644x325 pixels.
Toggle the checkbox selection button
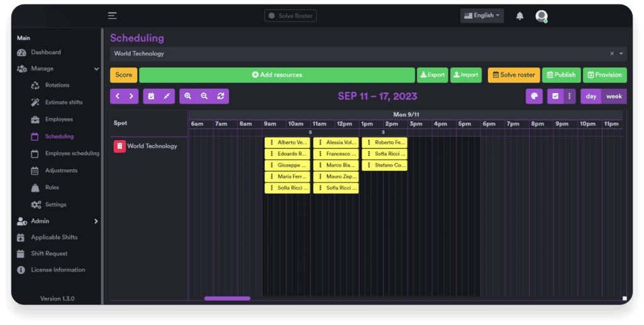[555, 96]
